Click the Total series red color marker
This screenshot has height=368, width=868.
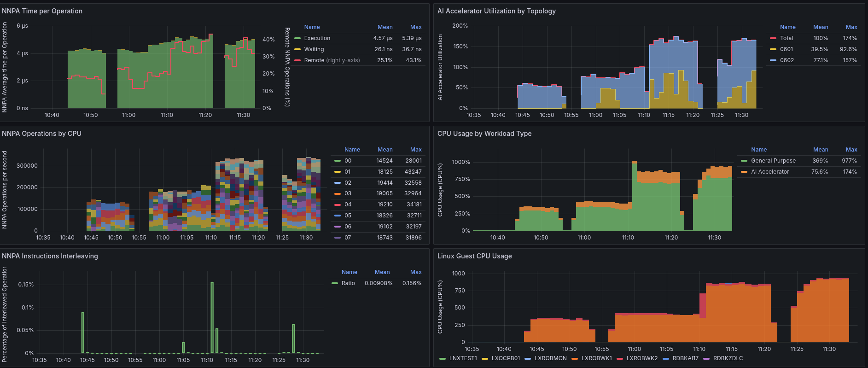point(773,38)
